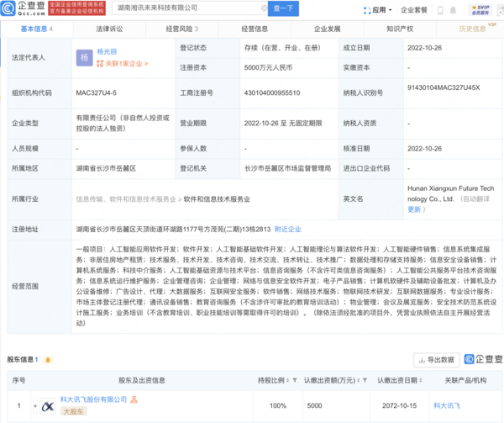Open the 经营信息 tab
504x423 pixels.
click(255, 29)
